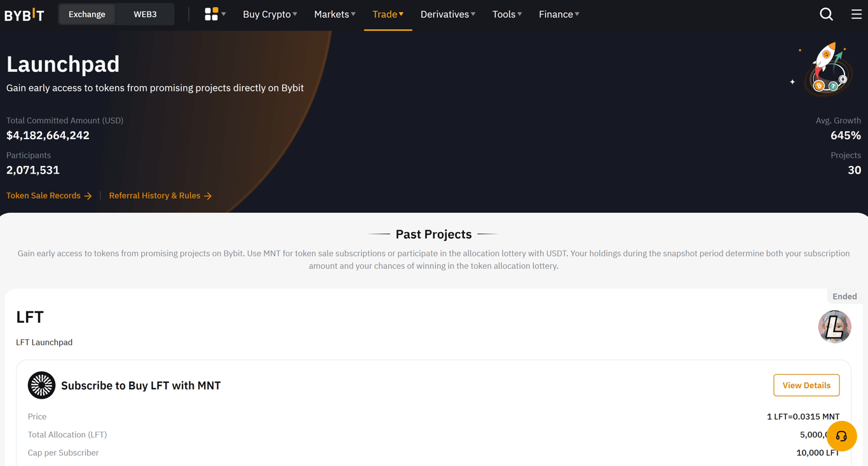This screenshot has width=868, height=466.
Task: Expand the Buy Crypto menu
Action: coord(270,14)
